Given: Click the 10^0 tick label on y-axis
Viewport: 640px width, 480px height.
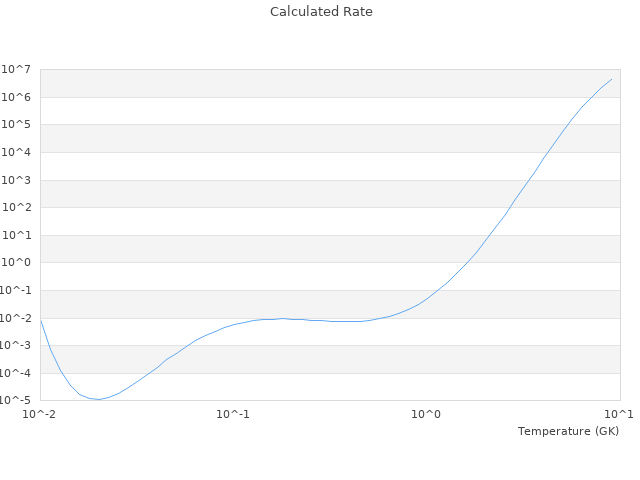Looking at the screenshot, I should pyautogui.click(x=17, y=263).
